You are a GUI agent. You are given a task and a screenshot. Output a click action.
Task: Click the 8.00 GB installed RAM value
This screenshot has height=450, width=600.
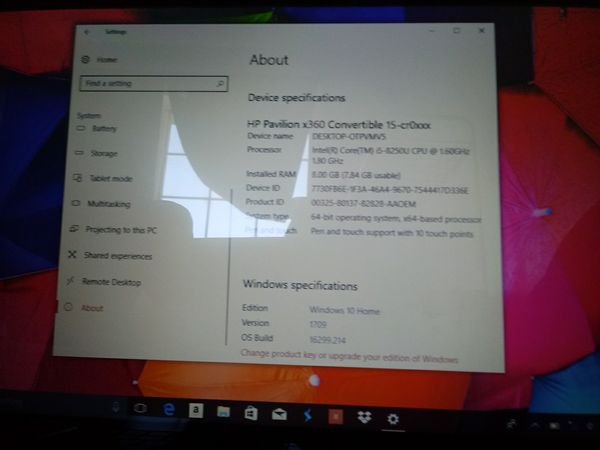coord(356,175)
